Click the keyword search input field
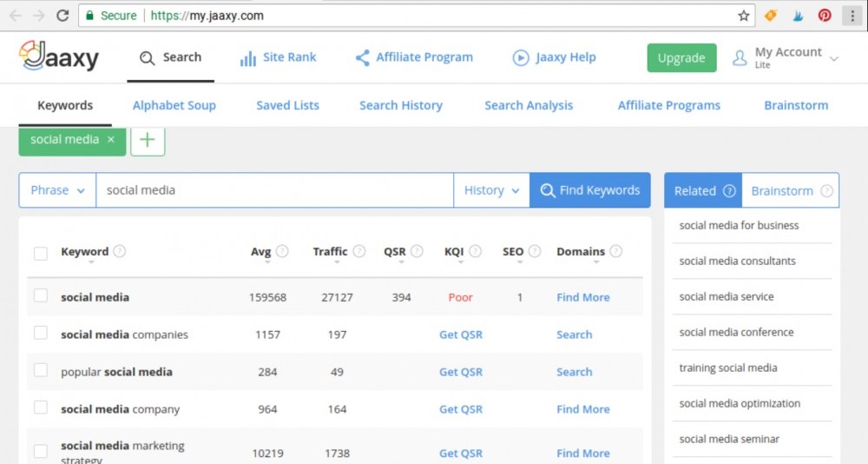Screen dimensions: 868x464 [274, 190]
